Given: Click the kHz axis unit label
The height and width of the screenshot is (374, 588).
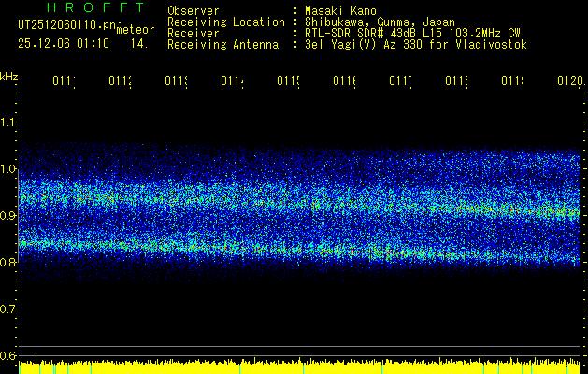Looking at the screenshot, I should pos(8,76).
